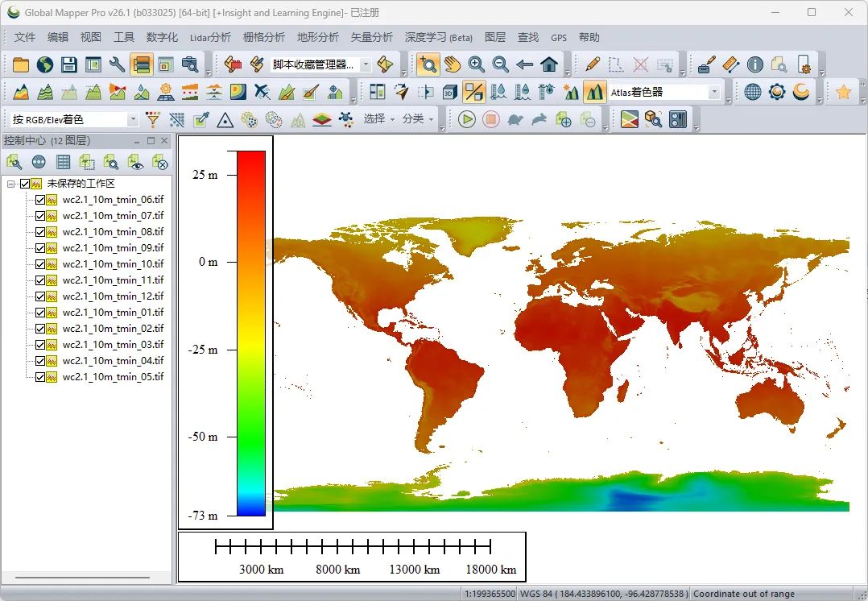
Task: Select the wc2.1_10m_tmin_08.tif layer name
Action: [x=113, y=232]
